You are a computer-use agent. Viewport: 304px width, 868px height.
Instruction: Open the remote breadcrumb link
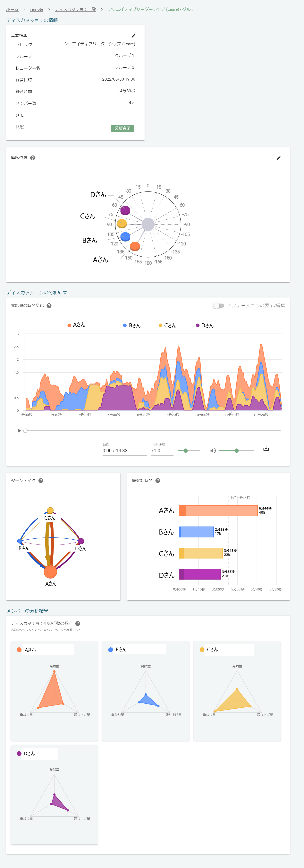37,9
